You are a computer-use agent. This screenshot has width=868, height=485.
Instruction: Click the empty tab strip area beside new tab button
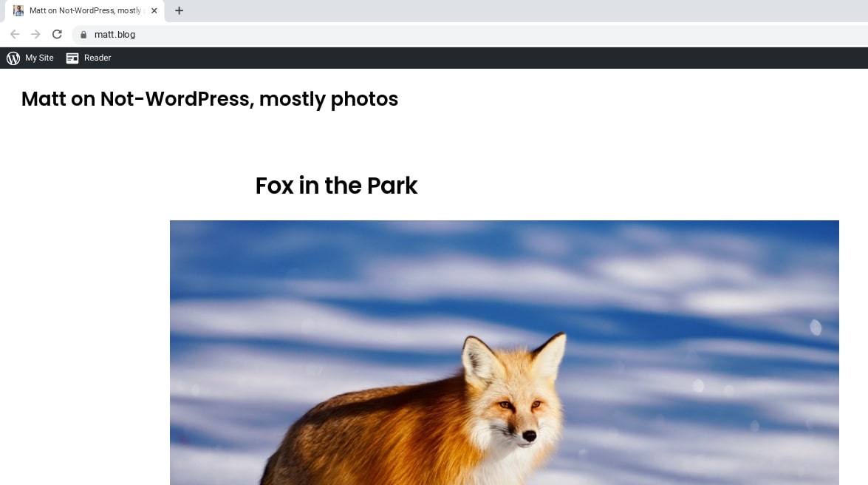[517, 10]
